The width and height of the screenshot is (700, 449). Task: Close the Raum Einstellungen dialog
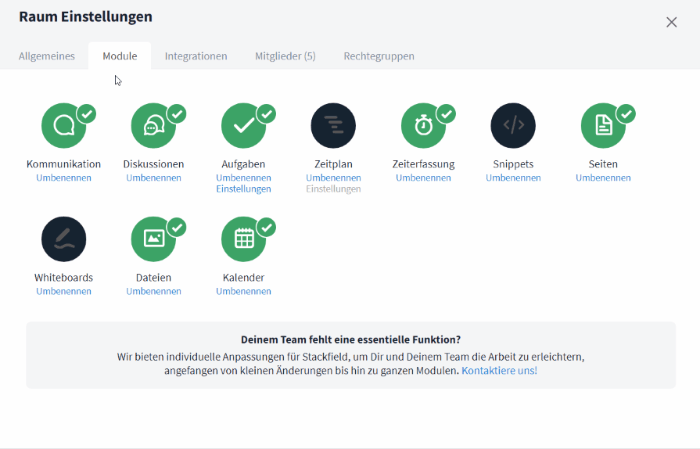[672, 22]
